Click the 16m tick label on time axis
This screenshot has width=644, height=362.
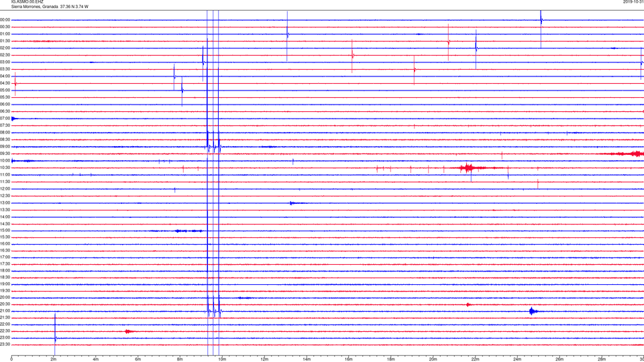click(x=349, y=359)
